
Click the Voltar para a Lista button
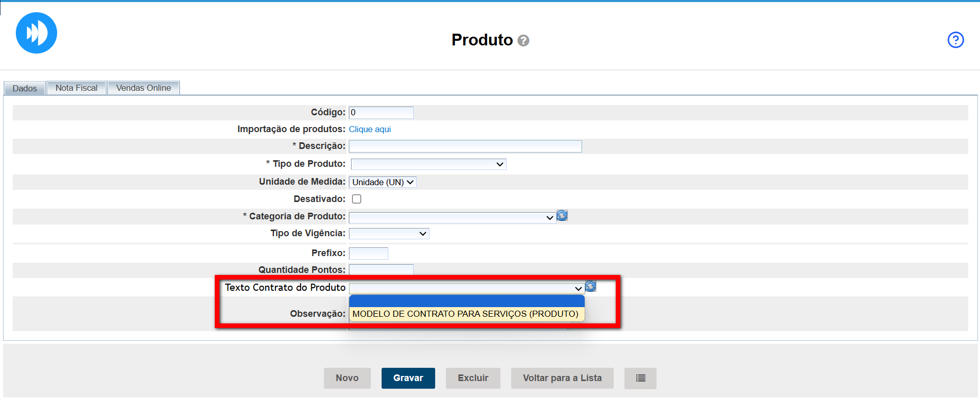pyautogui.click(x=562, y=378)
